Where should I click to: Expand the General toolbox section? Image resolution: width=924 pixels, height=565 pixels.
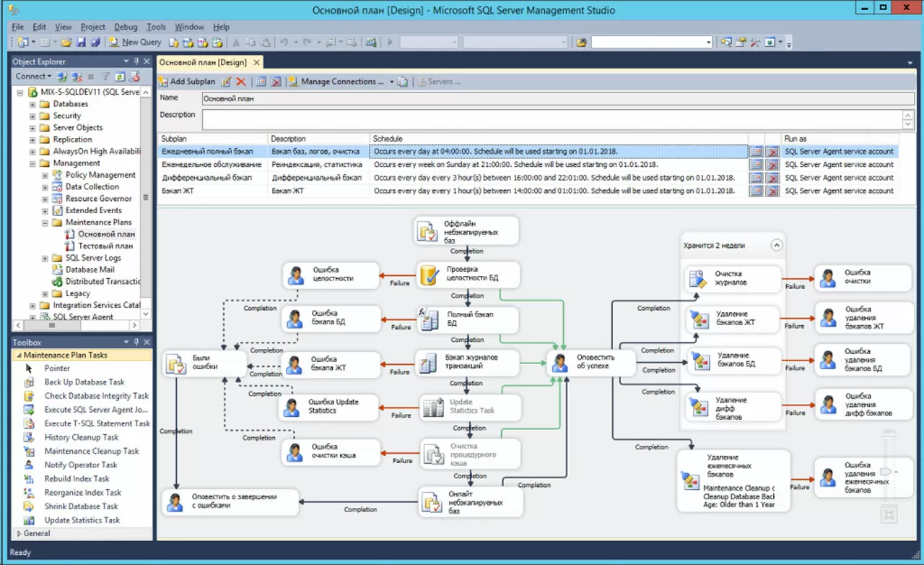(x=19, y=533)
